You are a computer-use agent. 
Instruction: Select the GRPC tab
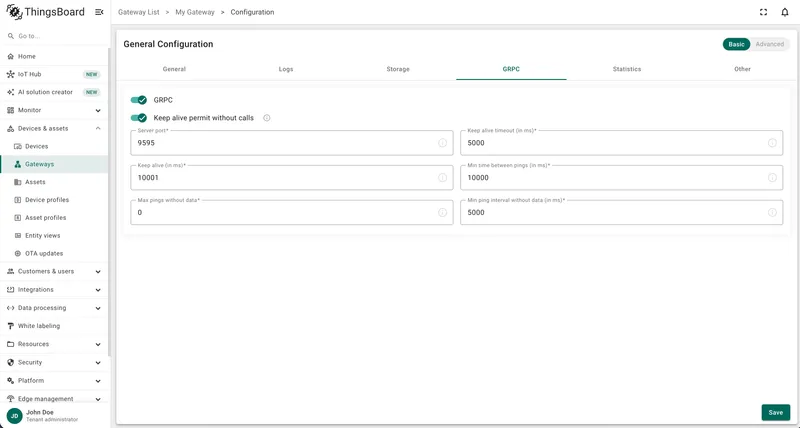coord(511,69)
